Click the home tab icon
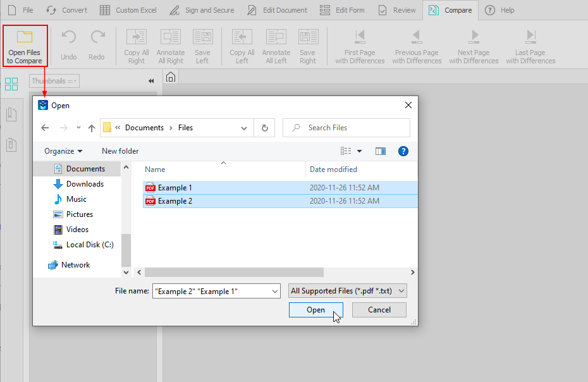The width and height of the screenshot is (588, 382). tap(170, 78)
